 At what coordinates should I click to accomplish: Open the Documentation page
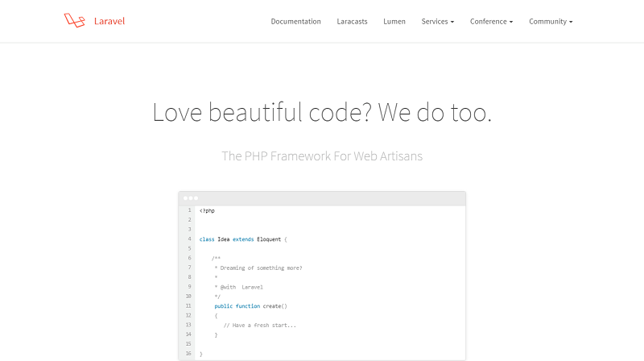pos(295,22)
